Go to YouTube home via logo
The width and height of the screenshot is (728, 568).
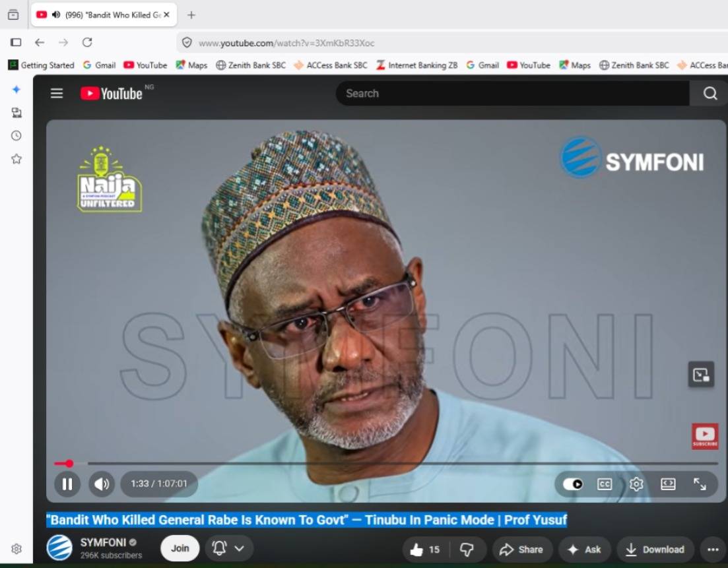pos(112,93)
